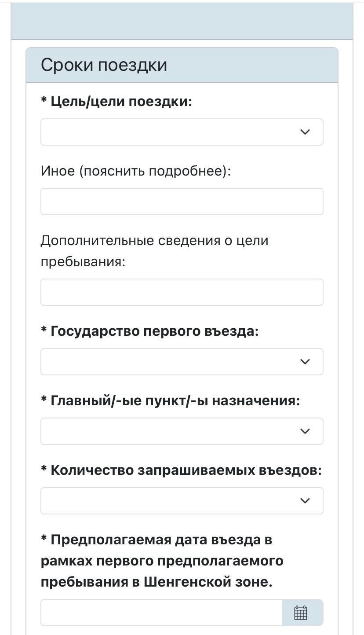364x635 pixels.
Task: Click the Сроки поездки section header
Action: [104, 65]
